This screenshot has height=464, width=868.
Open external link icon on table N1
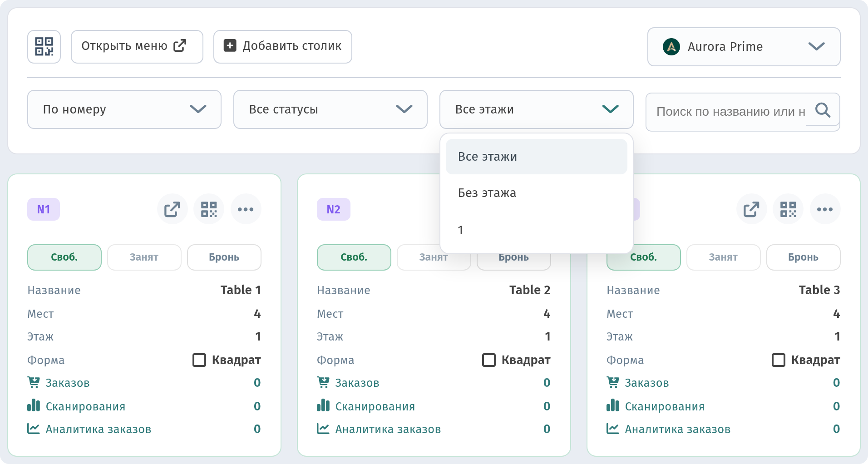pos(173,209)
